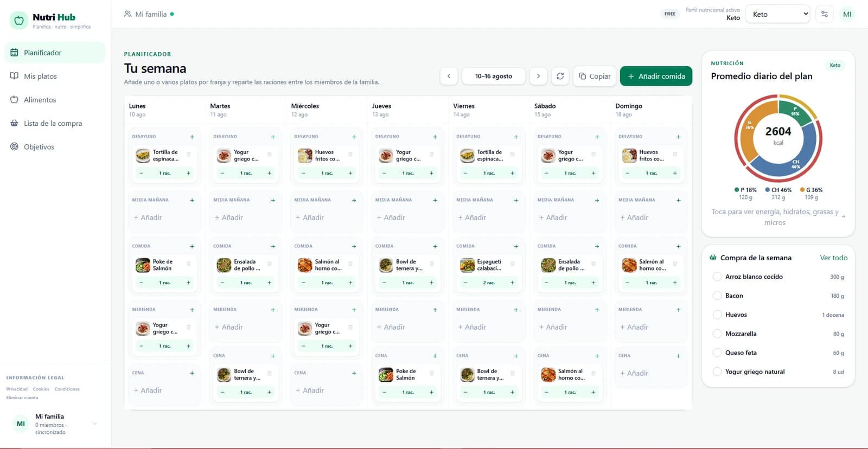The width and height of the screenshot is (868, 449).
Task: Open the Keto nutritional profile dropdown
Action: click(x=778, y=14)
